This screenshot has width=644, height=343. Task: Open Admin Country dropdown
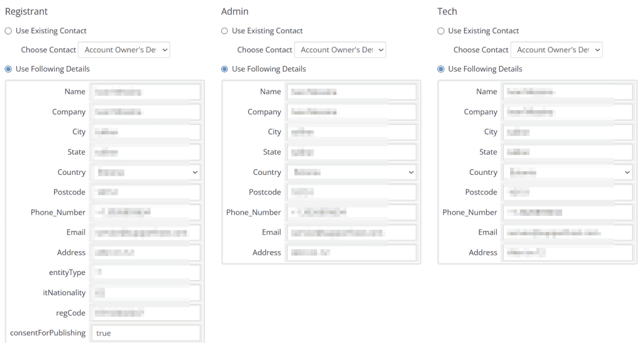click(x=352, y=172)
